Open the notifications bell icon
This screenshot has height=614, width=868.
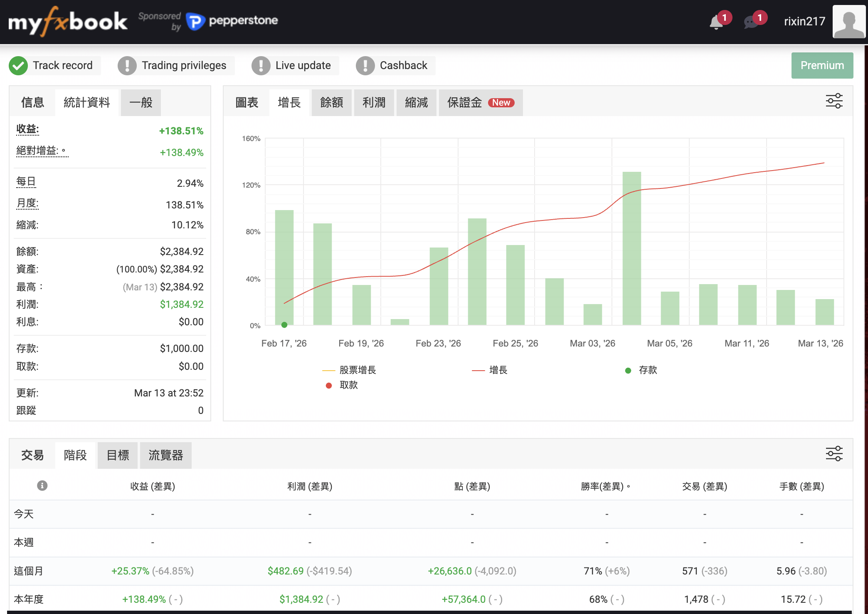[716, 22]
